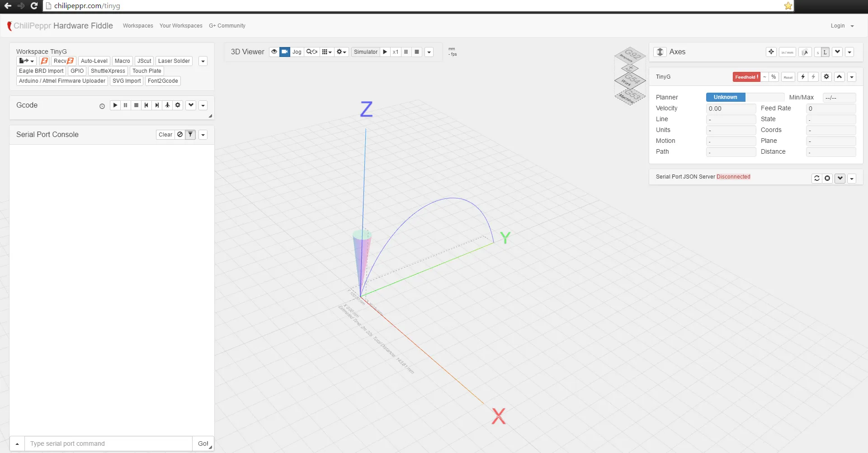Refresh the Serial Port JSON Server list
868x453 pixels.
click(x=816, y=178)
